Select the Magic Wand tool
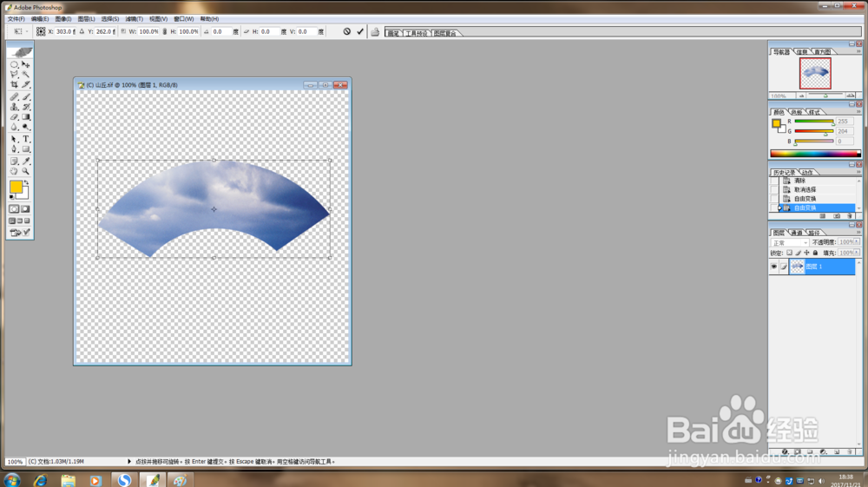 pyautogui.click(x=25, y=74)
